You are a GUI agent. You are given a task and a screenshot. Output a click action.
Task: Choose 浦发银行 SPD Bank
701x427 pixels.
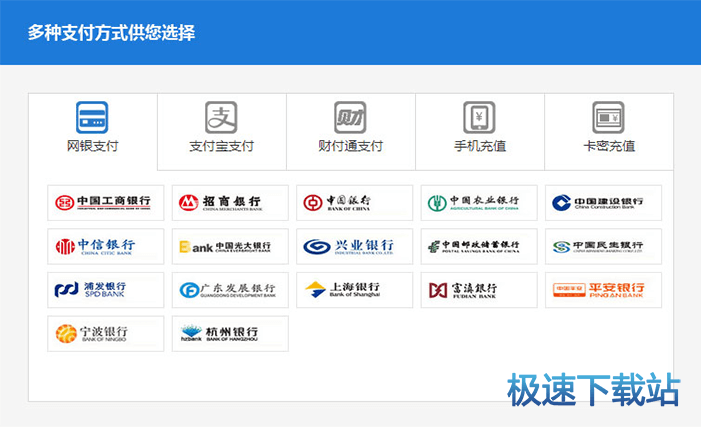(x=106, y=290)
